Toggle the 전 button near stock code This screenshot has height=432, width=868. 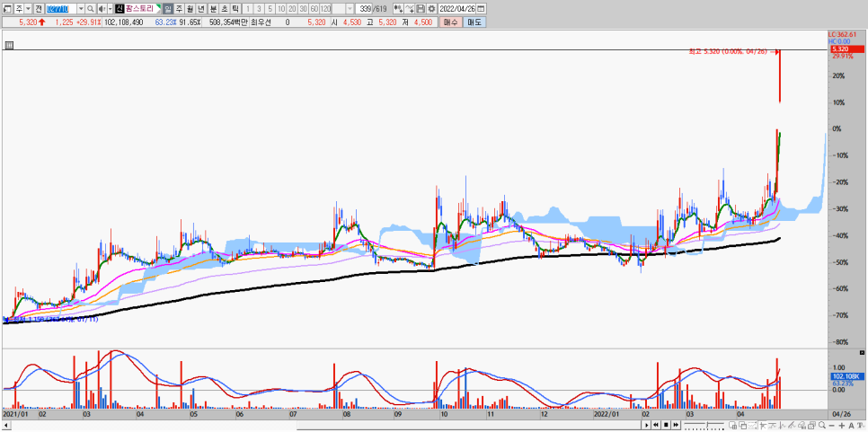pos(39,9)
